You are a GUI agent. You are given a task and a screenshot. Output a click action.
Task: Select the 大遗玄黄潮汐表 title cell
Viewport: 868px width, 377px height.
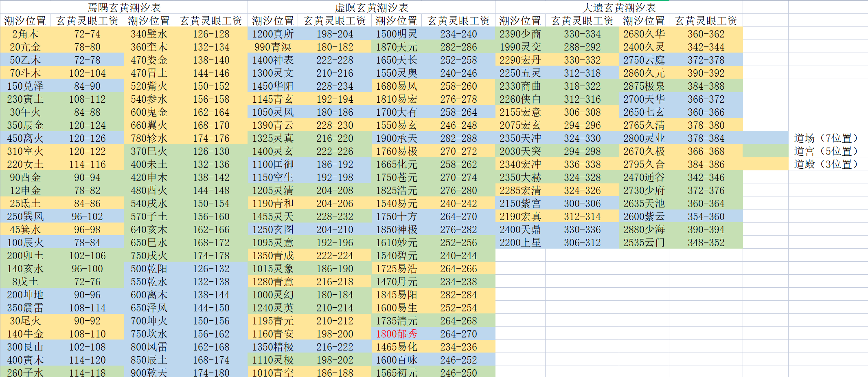[619, 7]
